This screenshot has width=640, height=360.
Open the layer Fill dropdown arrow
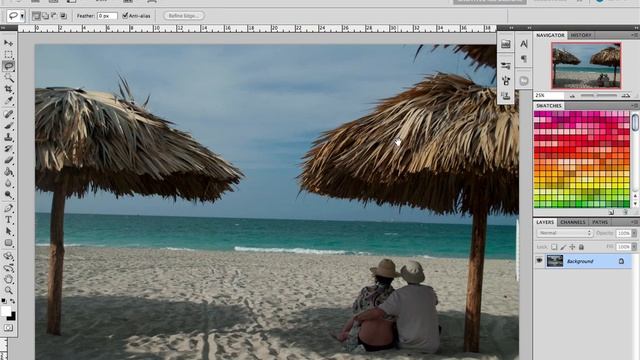(634, 247)
